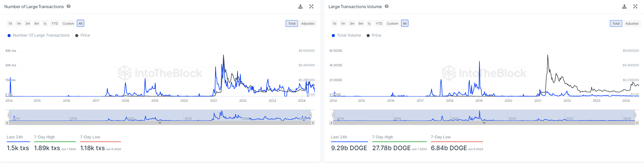
Task: Open Custom date range on volume chart
Action: pyautogui.click(x=392, y=23)
